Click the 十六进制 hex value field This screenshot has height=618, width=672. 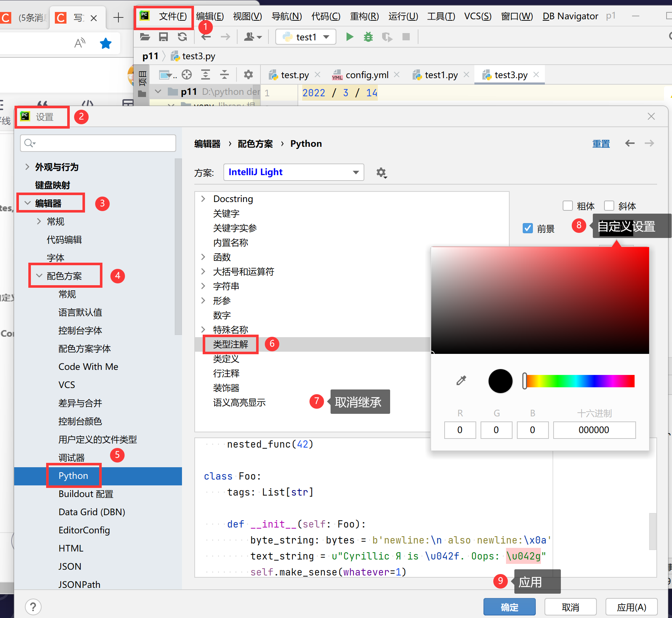pyautogui.click(x=594, y=430)
